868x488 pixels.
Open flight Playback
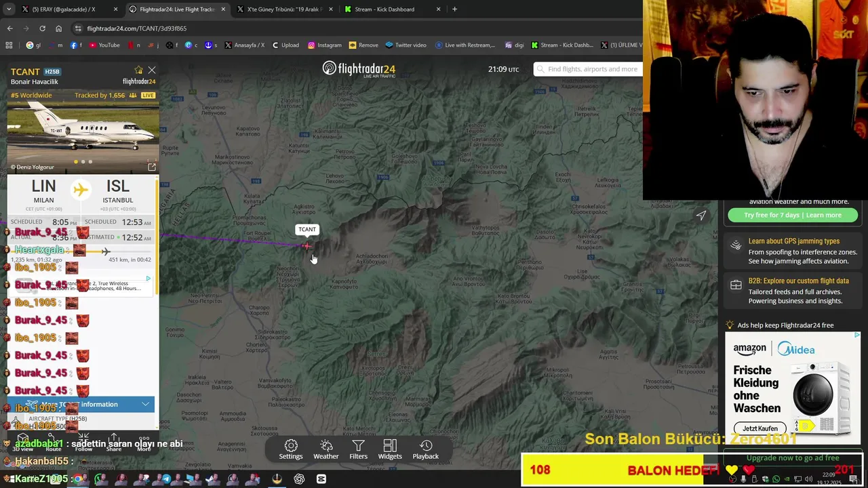pyautogui.click(x=426, y=449)
